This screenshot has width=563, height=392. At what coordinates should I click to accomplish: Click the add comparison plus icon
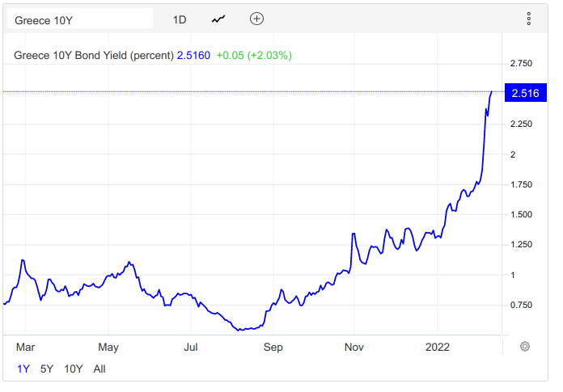coord(256,19)
